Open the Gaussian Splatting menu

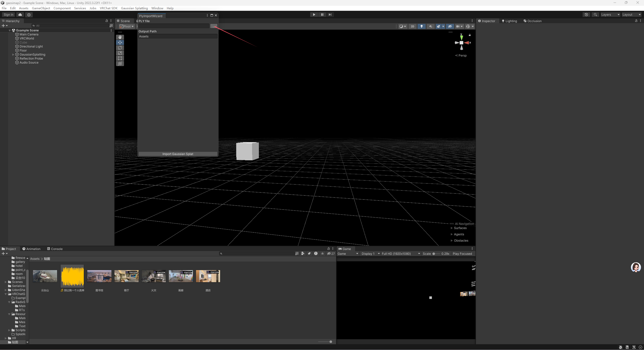(134, 8)
